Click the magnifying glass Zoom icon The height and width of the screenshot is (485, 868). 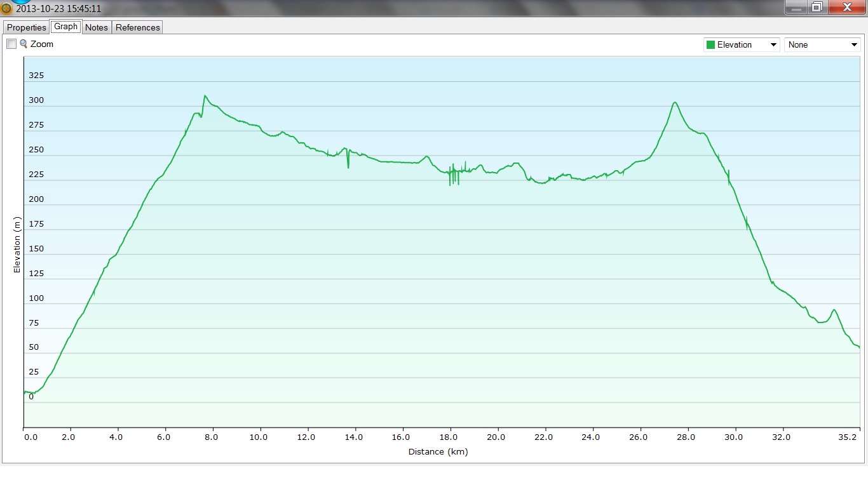pos(24,44)
